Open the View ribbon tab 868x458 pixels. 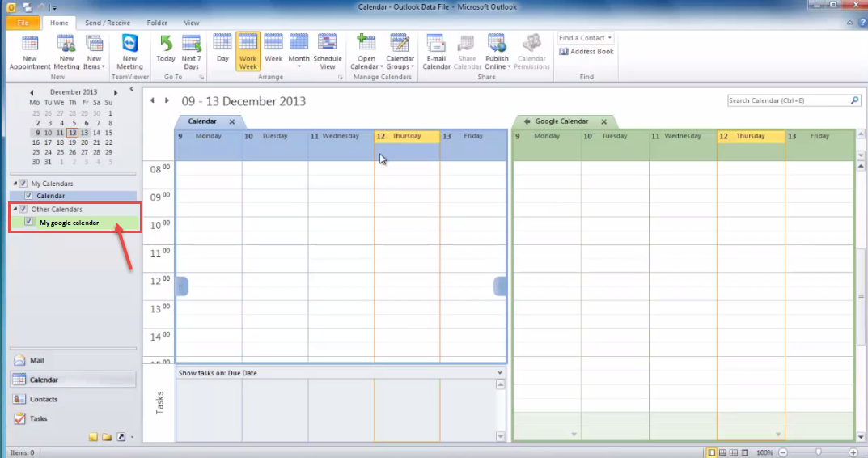tap(192, 23)
